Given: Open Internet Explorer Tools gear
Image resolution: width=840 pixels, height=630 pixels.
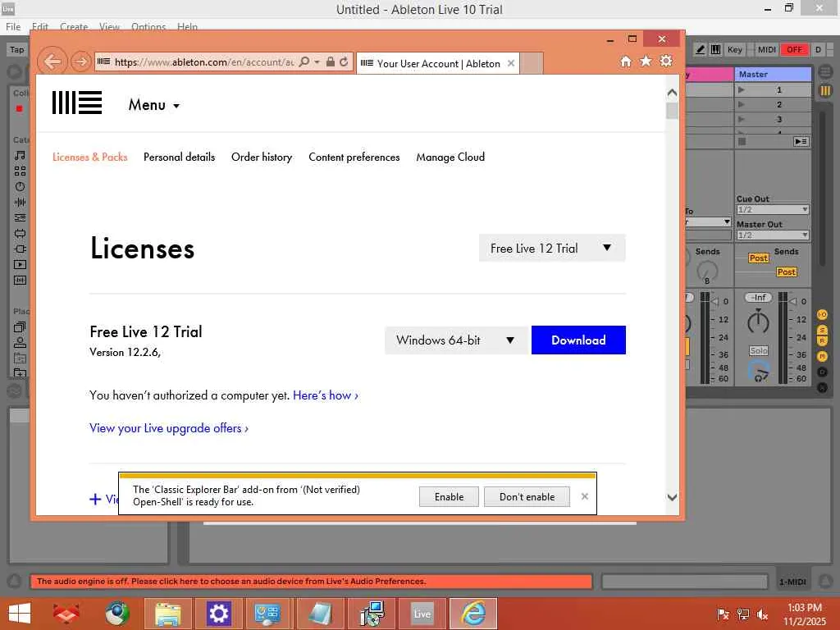Looking at the screenshot, I should (x=666, y=61).
